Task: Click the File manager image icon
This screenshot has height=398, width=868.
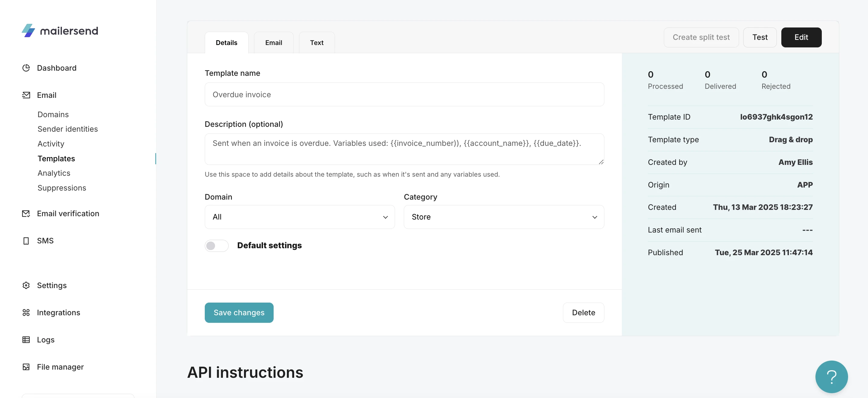Action: (x=26, y=367)
